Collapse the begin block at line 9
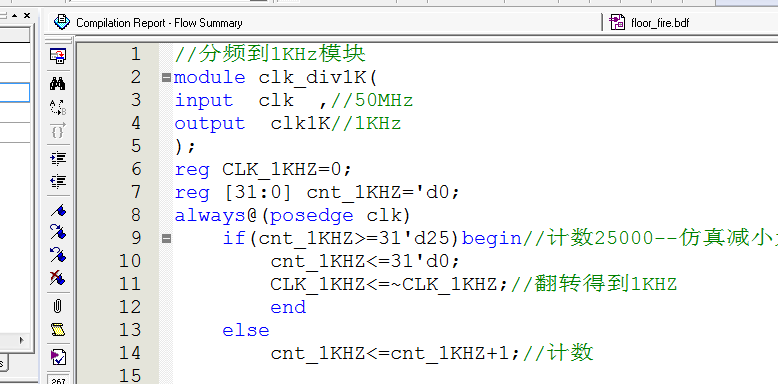 coord(166,239)
